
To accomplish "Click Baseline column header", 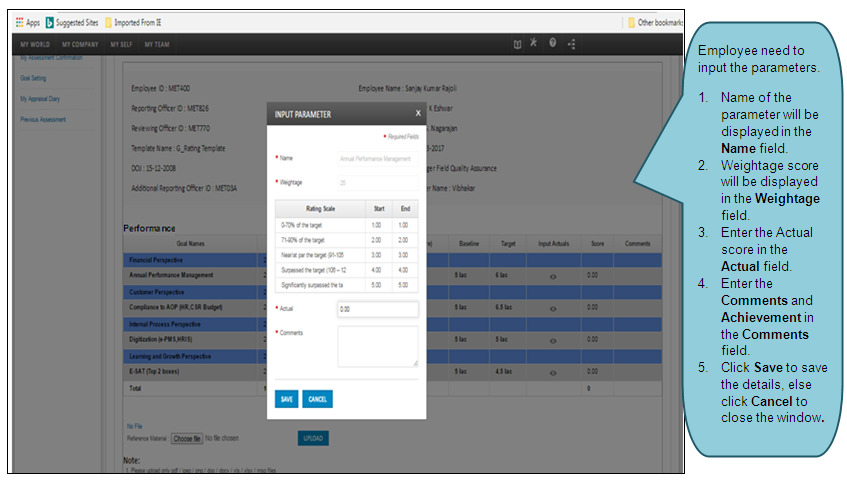I will coord(469,244).
